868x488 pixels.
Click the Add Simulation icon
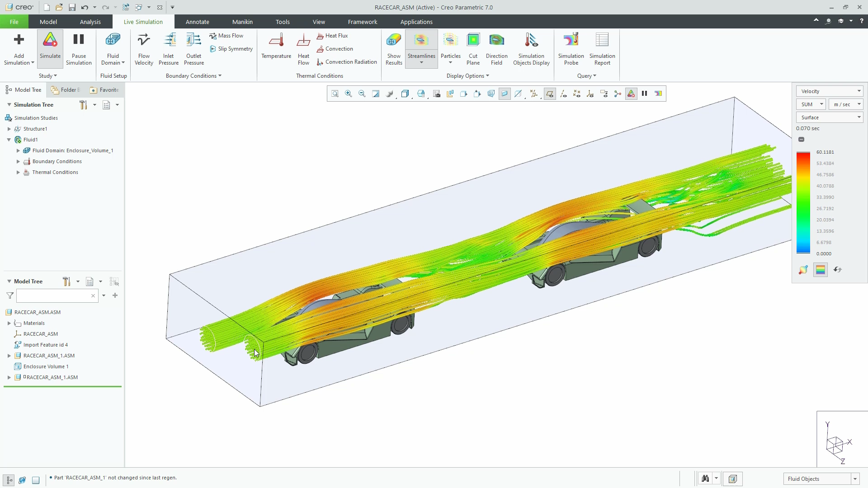coord(19,40)
